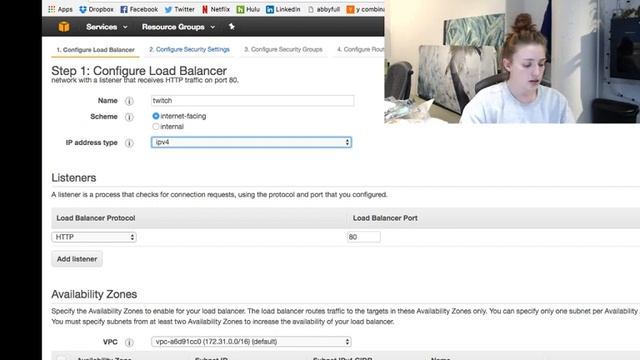Screen dimensions: 640x360
Task: Go to the Configure Routing step tab
Action: (360, 49)
